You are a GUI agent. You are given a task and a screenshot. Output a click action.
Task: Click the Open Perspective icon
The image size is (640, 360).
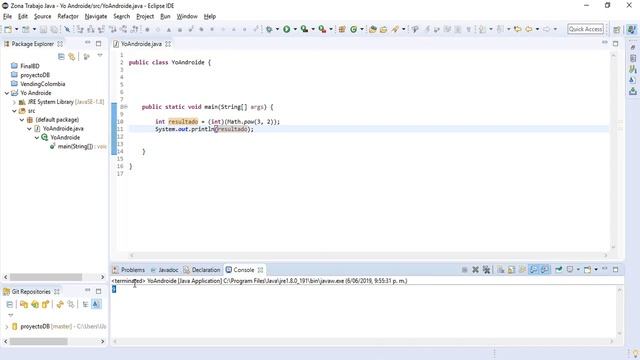[617, 29]
